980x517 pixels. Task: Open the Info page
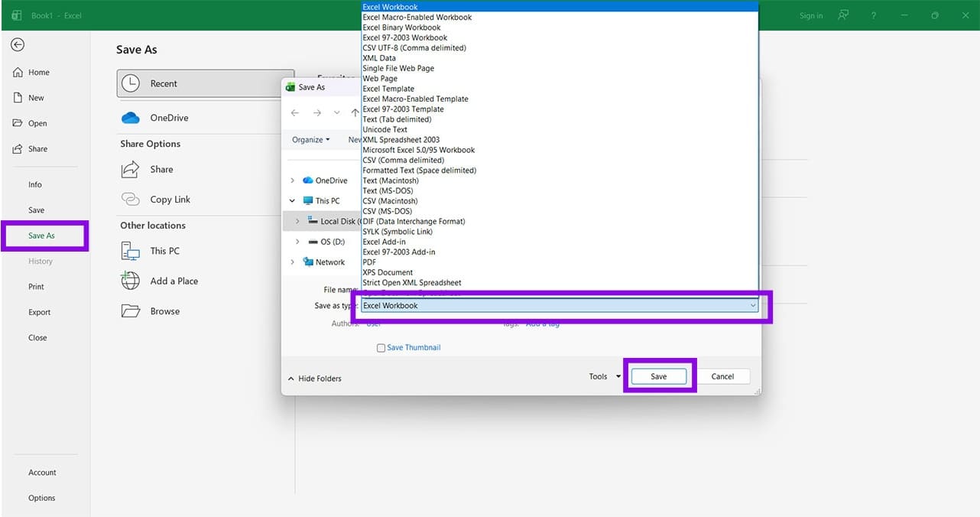tap(35, 184)
